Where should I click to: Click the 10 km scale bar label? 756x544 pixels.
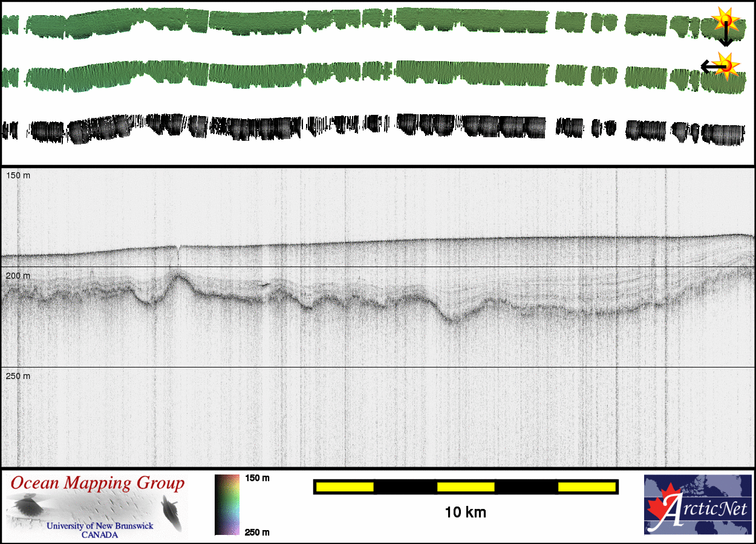coord(465,513)
